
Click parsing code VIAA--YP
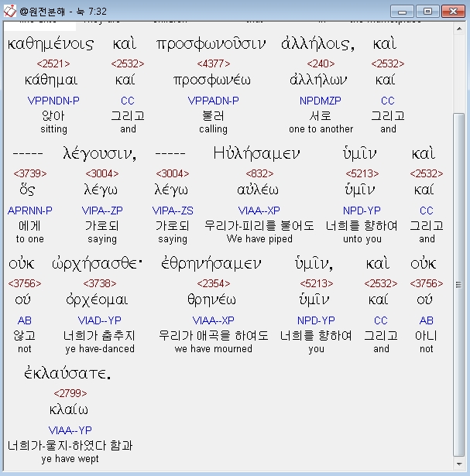point(70,430)
